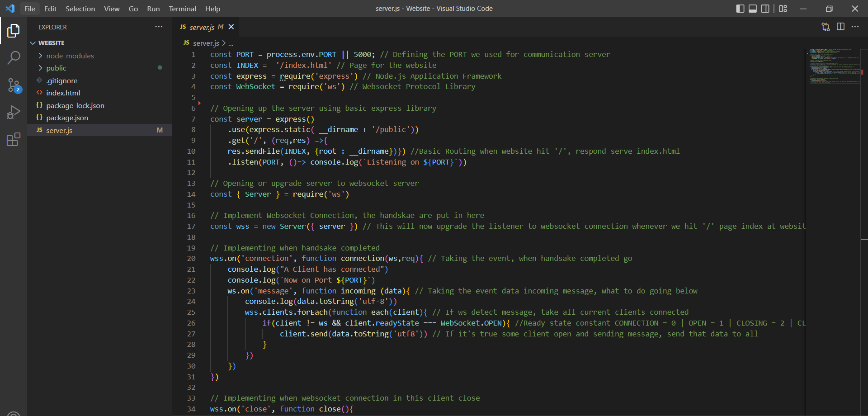Click the server.js breadcrumb item
The width and height of the screenshot is (868, 416).
coord(201,43)
